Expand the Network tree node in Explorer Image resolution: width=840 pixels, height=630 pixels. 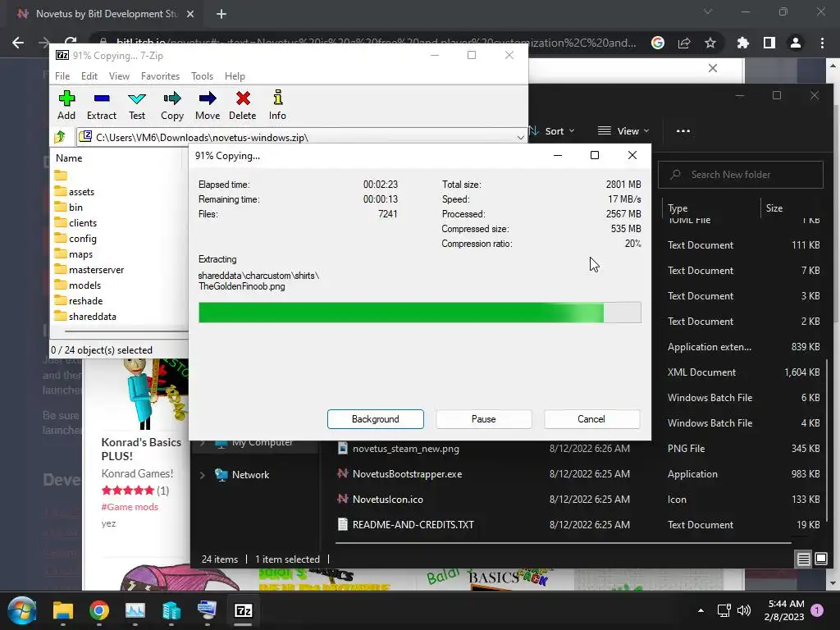[x=203, y=475]
